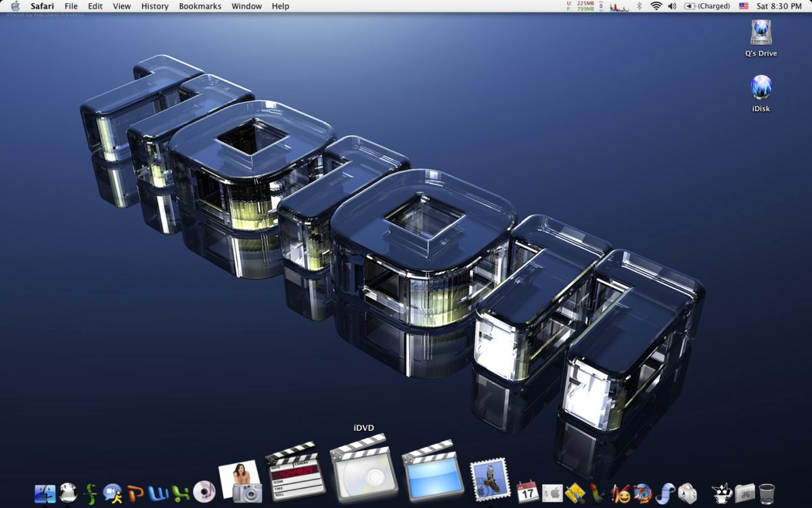Launch iDVD from the Dock
The width and height of the screenshot is (812, 508).
tap(363, 468)
